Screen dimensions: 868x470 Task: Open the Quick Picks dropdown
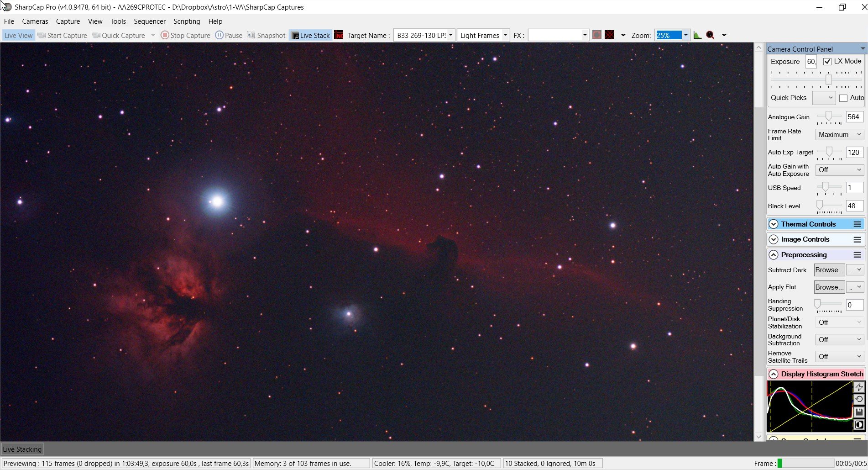click(824, 98)
